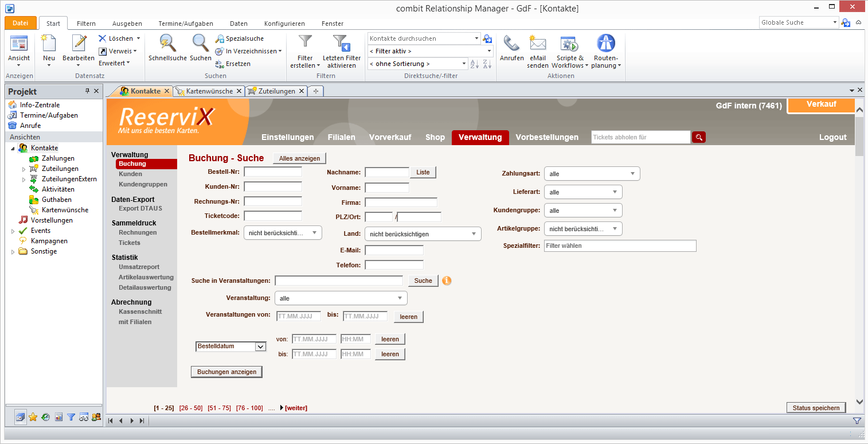This screenshot has height=444, width=868.
Task: Open Routenplanung route planning
Action: (x=606, y=50)
